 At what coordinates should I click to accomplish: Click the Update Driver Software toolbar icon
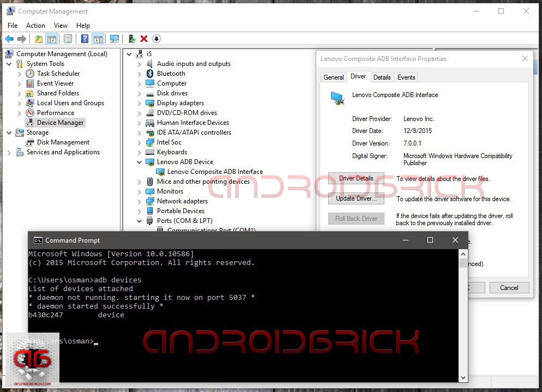click(132, 39)
